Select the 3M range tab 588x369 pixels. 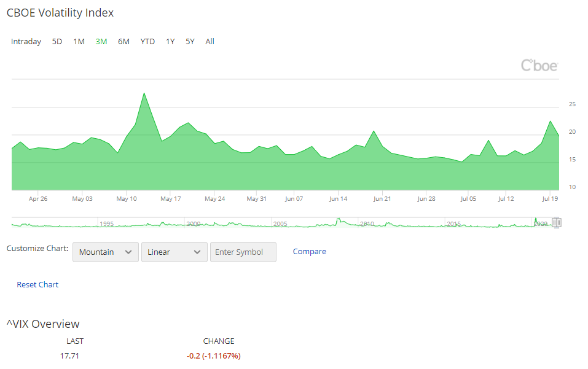pos(101,42)
